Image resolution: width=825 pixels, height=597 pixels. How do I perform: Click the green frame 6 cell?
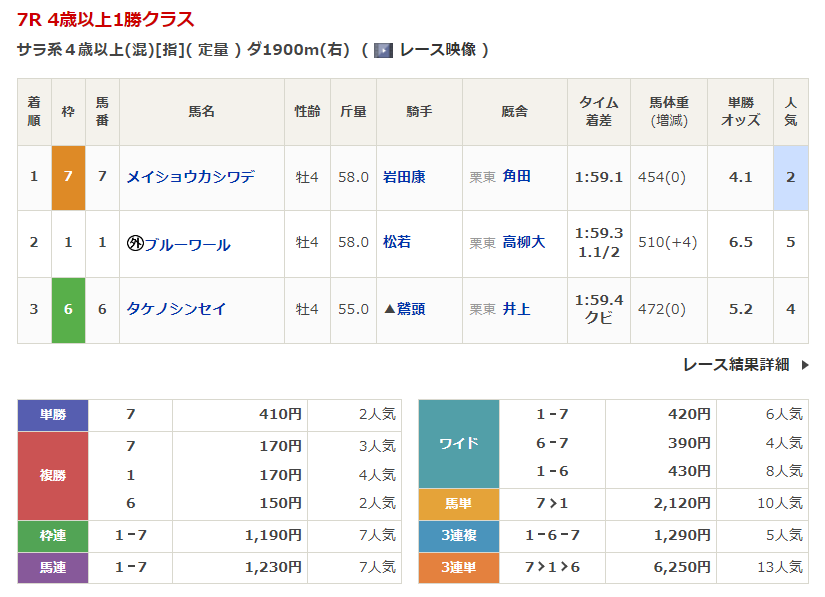68,309
